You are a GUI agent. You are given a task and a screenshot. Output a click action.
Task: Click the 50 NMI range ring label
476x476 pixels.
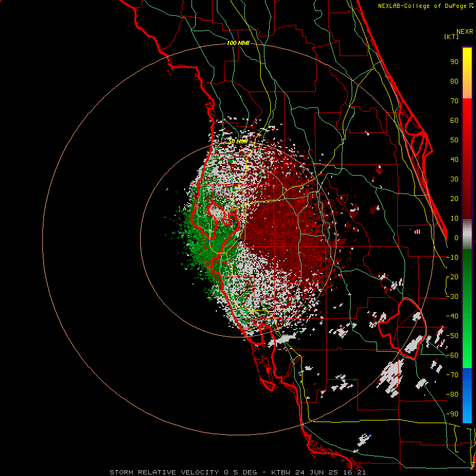coord(238,141)
